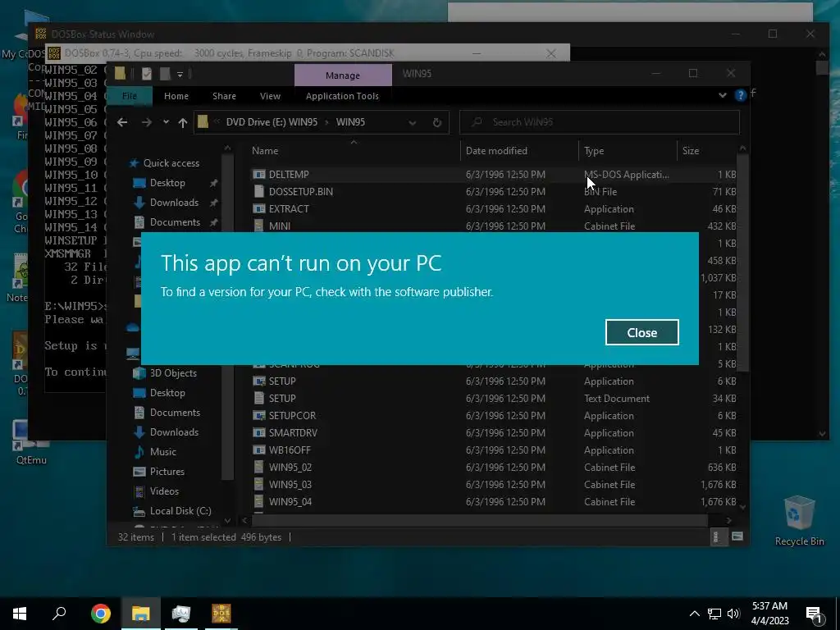Image resolution: width=840 pixels, height=630 pixels.
Task: Switch to large icons view layout
Action: pyautogui.click(x=737, y=536)
